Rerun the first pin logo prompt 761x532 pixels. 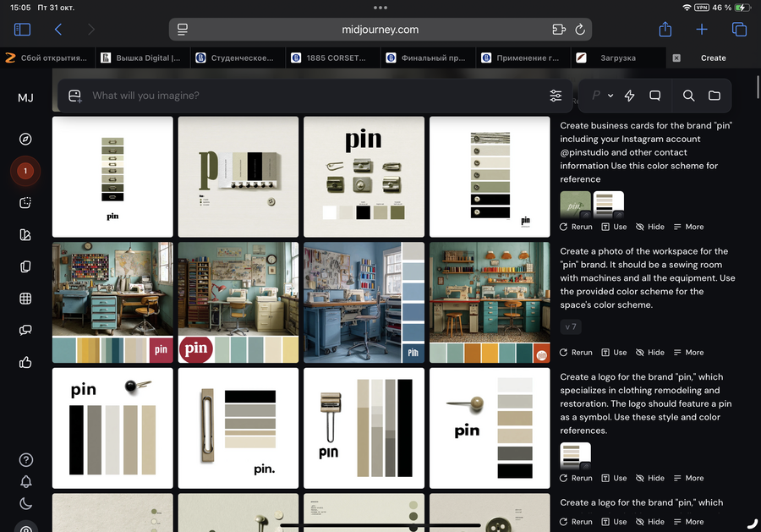pyautogui.click(x=576, y=478)
